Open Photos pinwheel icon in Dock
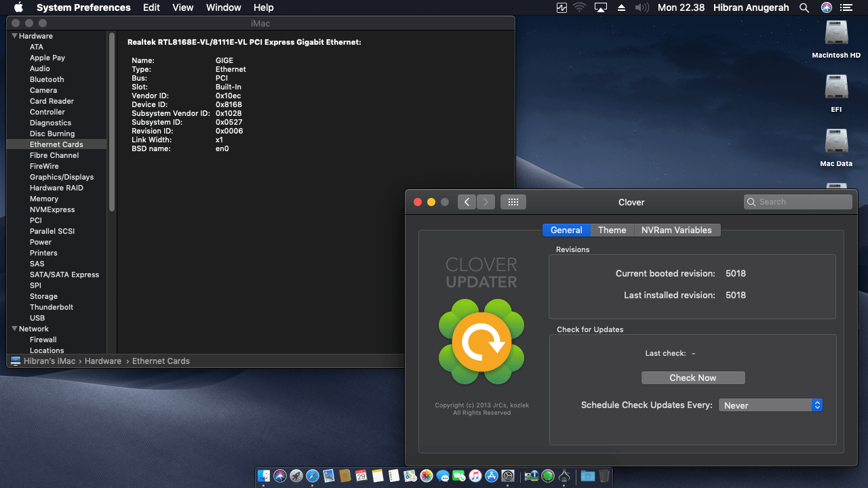 427,476
